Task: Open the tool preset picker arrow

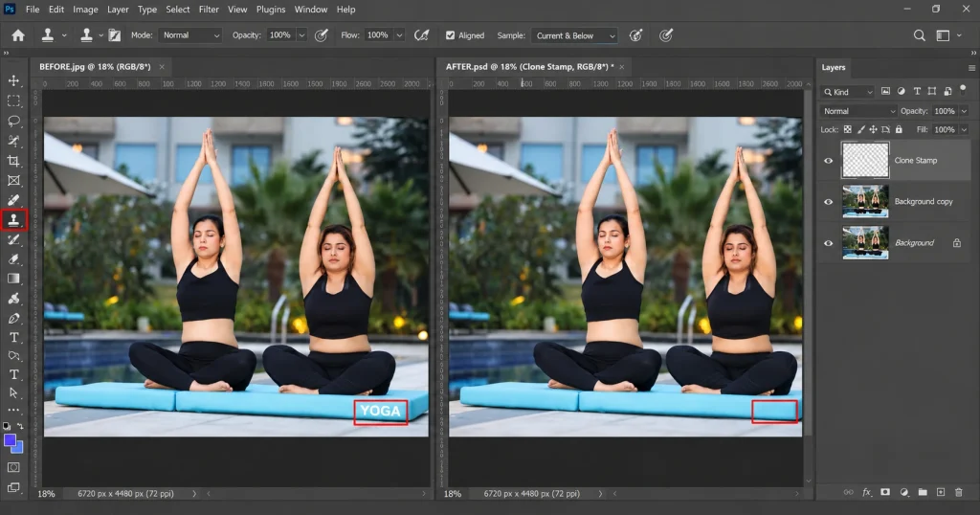Action: [64, 35]
